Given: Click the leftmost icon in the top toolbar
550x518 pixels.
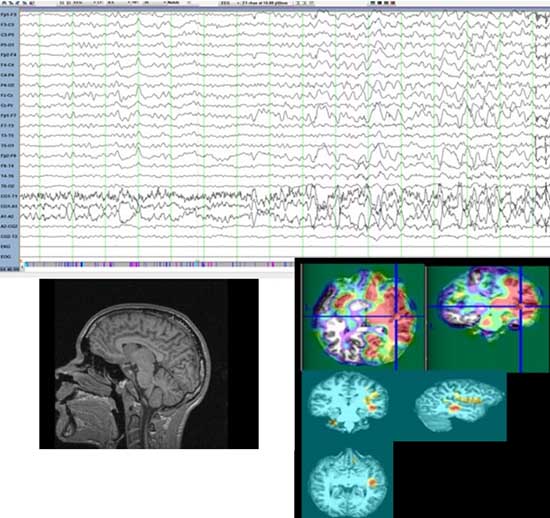Looking at the screenshot, I should click(4, 3).
